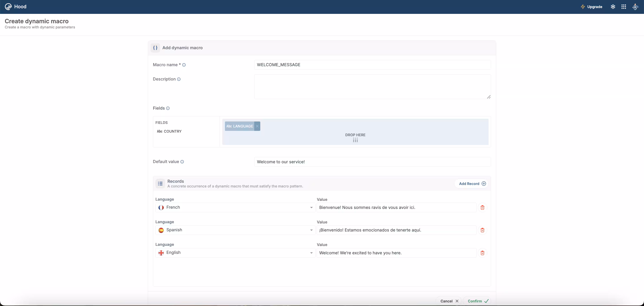This screenshot has width=644, height=306.
Task: Delete the French record with trash icon
Action: 483,208
